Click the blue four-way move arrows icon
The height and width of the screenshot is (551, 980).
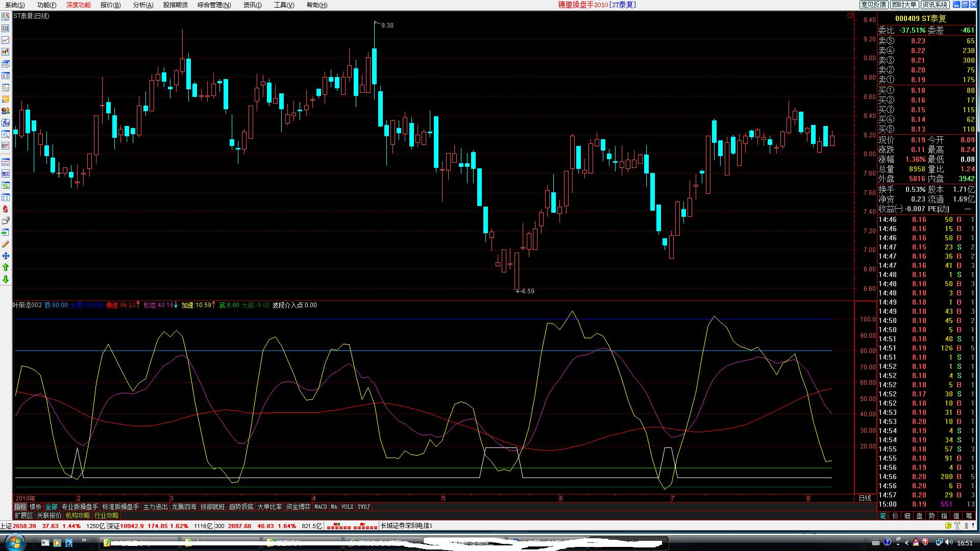click(x=6, y=256)
